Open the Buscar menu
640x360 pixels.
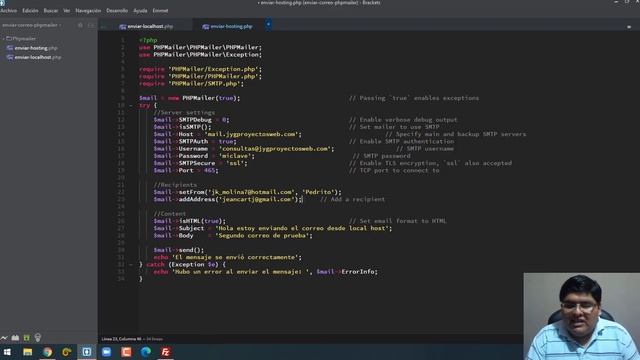51,11
